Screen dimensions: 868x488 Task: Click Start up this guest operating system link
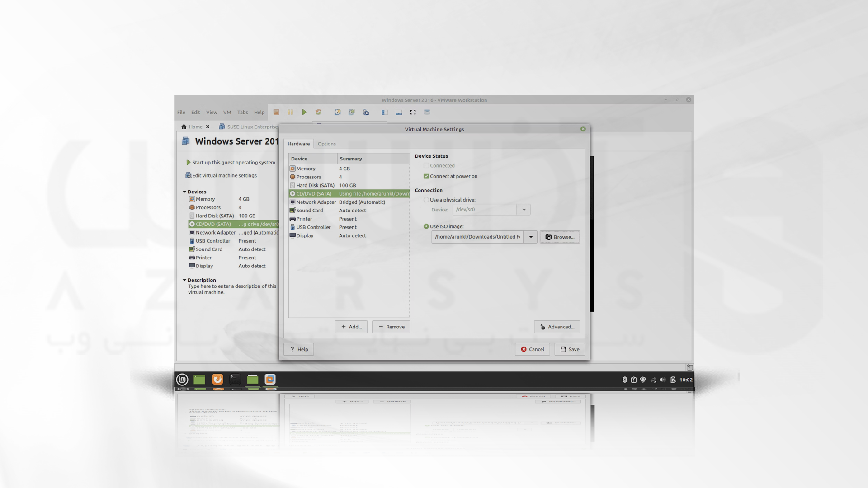[x=234, y=162]
